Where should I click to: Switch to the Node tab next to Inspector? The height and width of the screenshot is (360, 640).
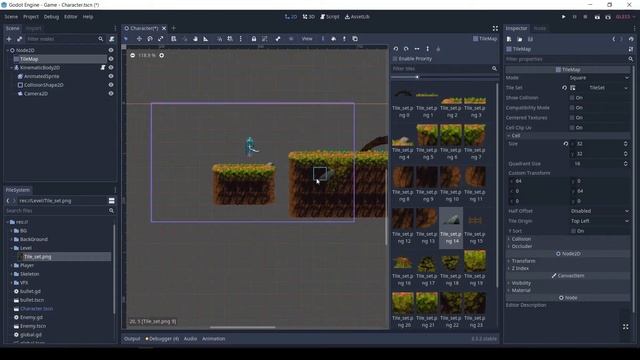coord(540,28)
